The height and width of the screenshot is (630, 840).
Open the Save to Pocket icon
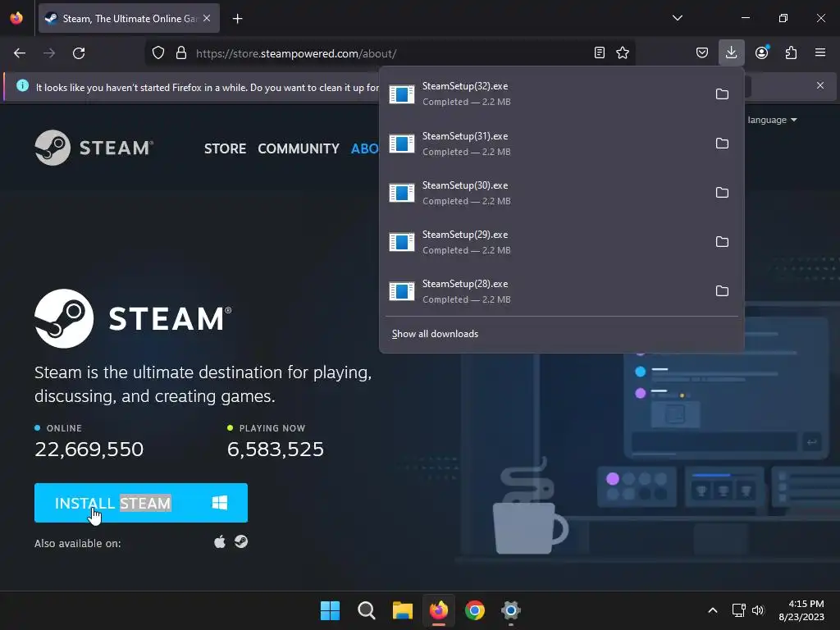702,52
